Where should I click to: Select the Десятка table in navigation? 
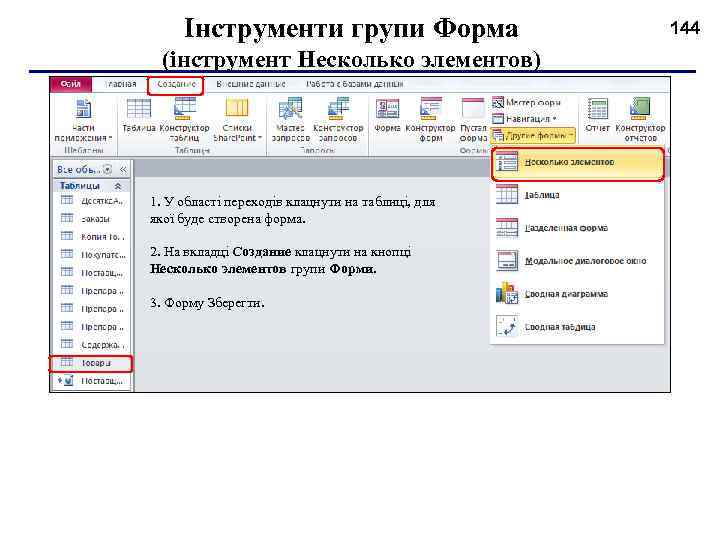point(91,201)
